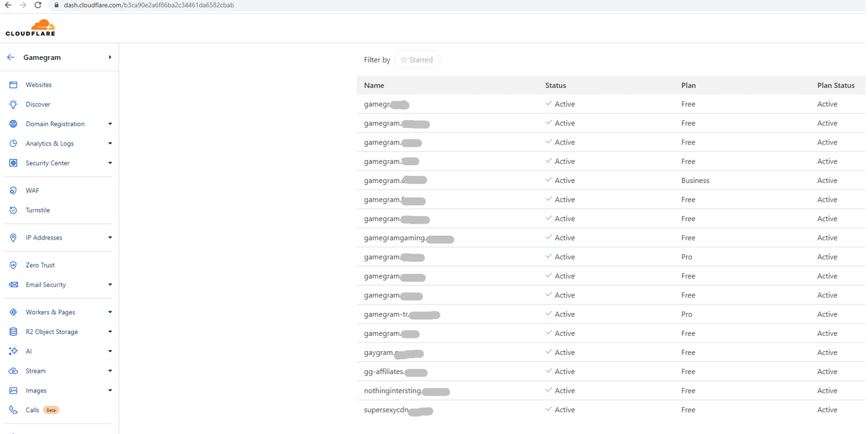
Task: Click the Analytics & Logs clock icon
Action: pos(13,143)
